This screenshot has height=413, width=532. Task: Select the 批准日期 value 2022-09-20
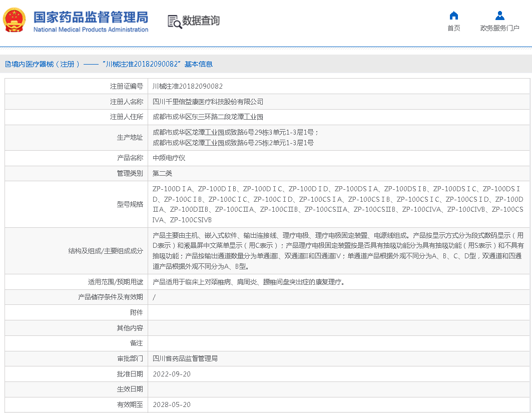[173, 374]
